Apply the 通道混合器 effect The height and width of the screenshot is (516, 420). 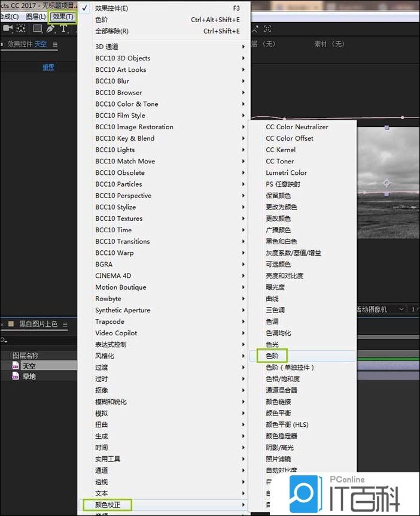[302, 390]
